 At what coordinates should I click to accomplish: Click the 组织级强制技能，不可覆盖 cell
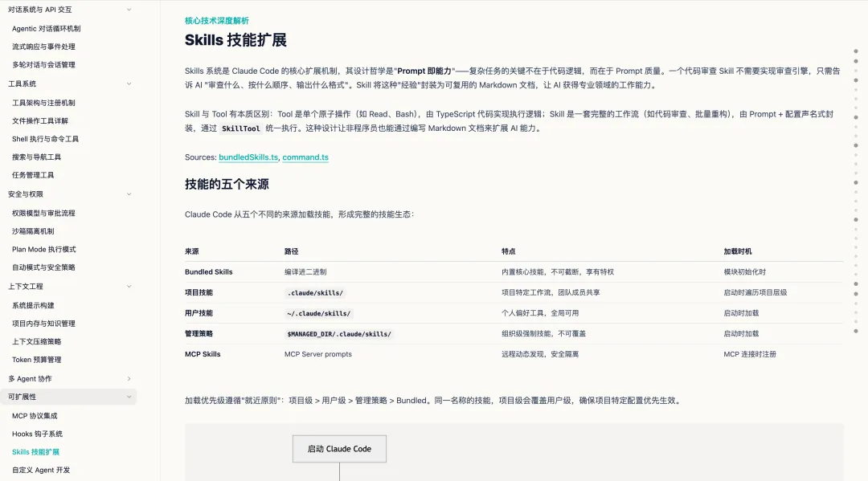543,334
